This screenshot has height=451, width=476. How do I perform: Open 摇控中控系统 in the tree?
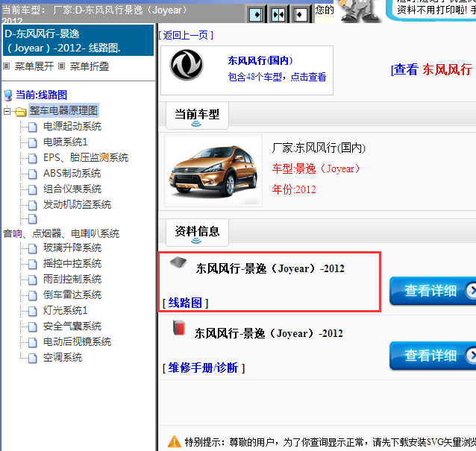[72, 263]
